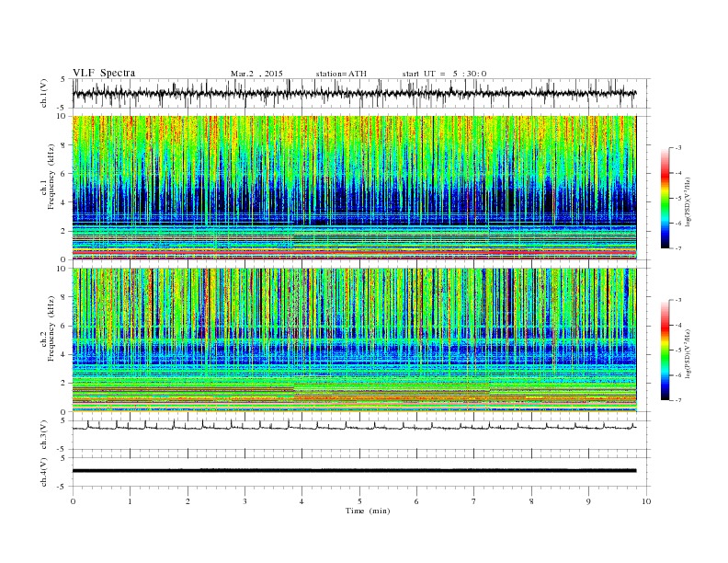Click time axis tick label "5"
This screenshot has height=563, width=728.
[359, 501]
